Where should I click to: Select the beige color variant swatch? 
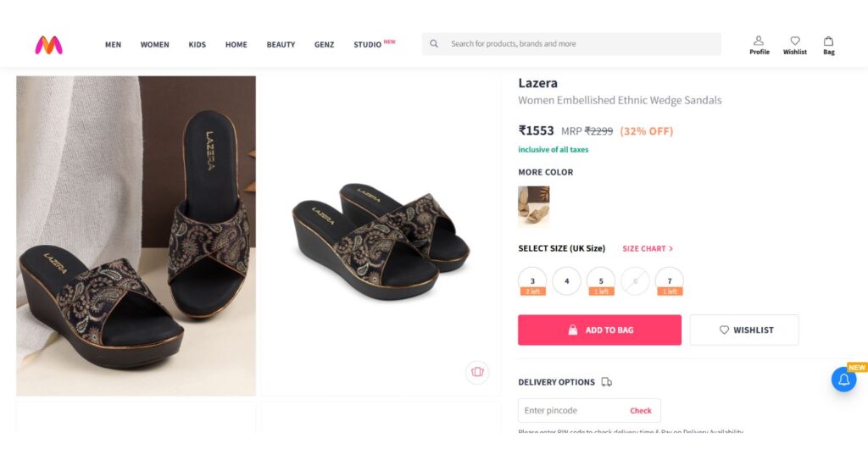click(x=533, y=206)
